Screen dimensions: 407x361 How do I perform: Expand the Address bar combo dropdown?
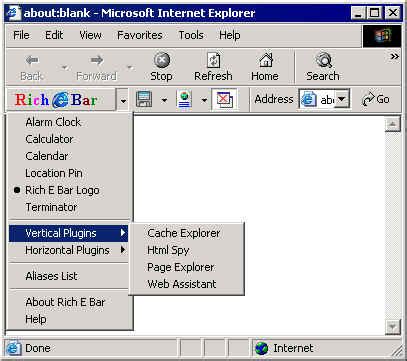(342, 99)
